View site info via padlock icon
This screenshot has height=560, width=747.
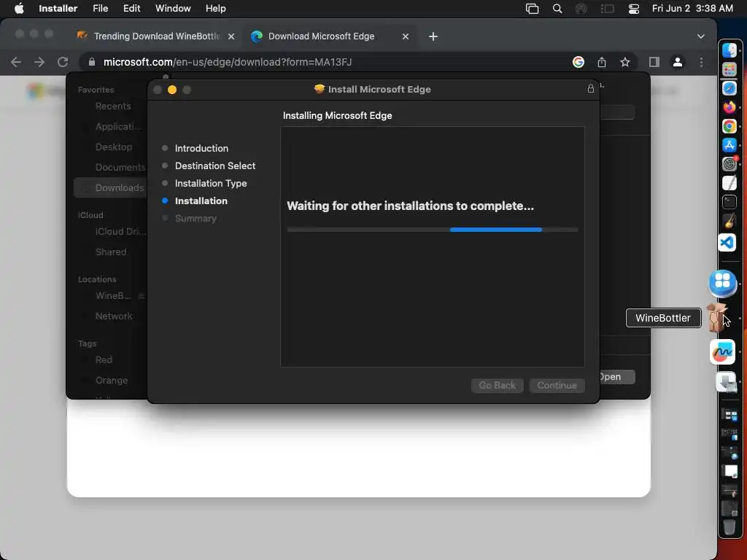point(92,62)
